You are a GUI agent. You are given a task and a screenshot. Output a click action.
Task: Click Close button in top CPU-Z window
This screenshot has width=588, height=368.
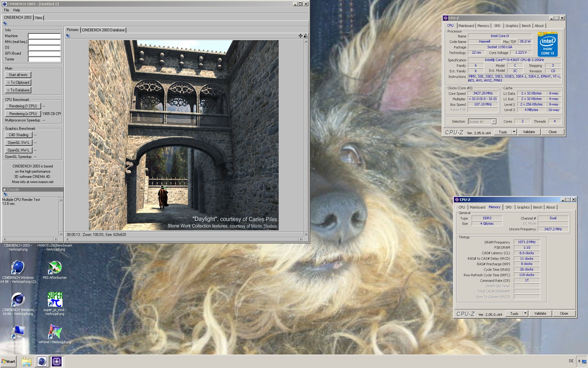point(552,132)
